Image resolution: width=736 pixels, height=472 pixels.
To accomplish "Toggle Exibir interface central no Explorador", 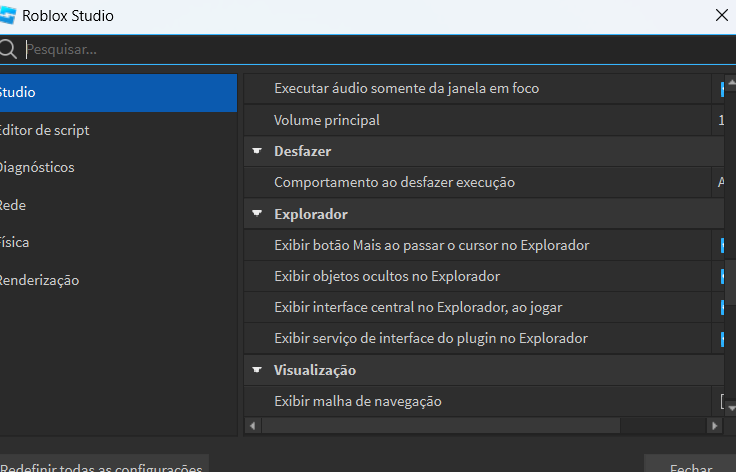I will 722,307.
